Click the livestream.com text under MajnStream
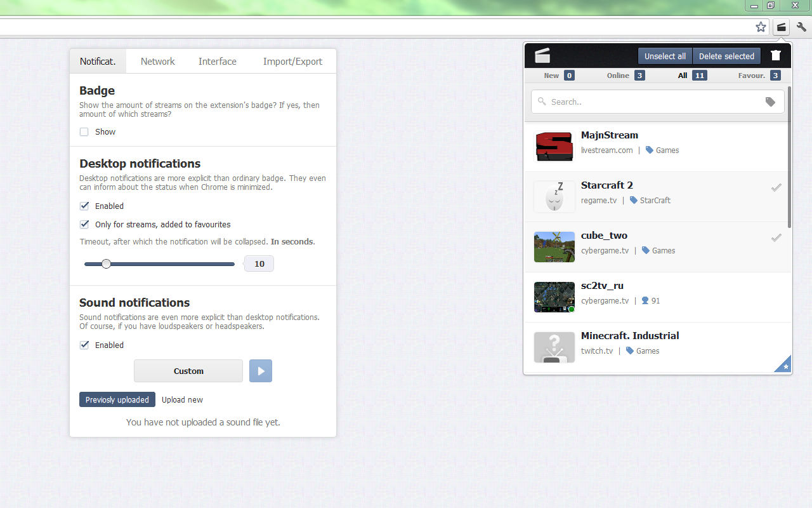The height and width of the screenshot is (508, 812). (607, 150)
